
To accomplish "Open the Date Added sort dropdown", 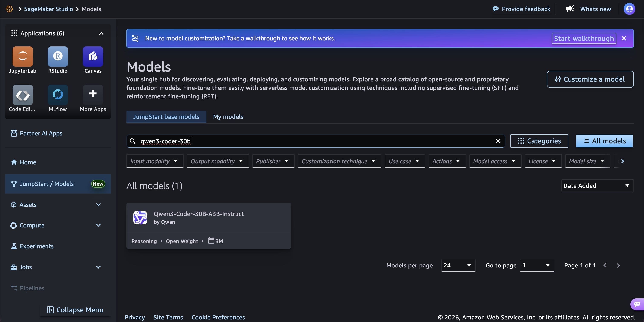I will [x=597, y=186].
